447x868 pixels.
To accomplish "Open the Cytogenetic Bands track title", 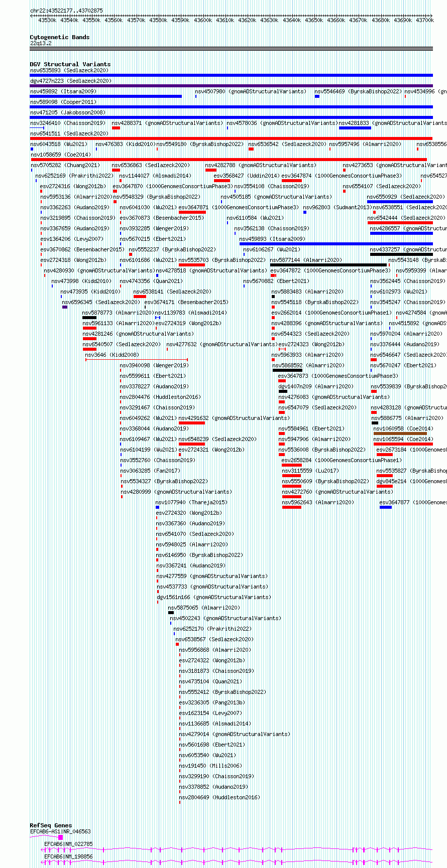I will 59,37.
